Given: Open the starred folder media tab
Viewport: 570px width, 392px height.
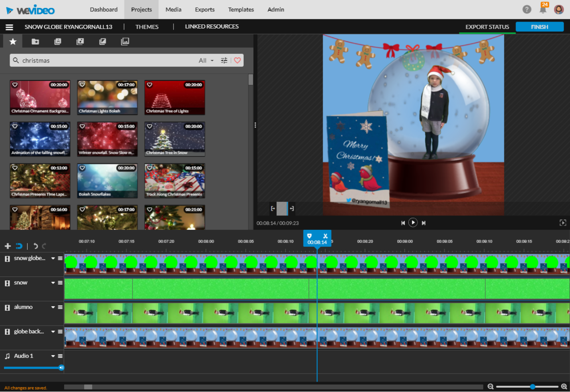Looking at the screenshot, I should point(35,42).
